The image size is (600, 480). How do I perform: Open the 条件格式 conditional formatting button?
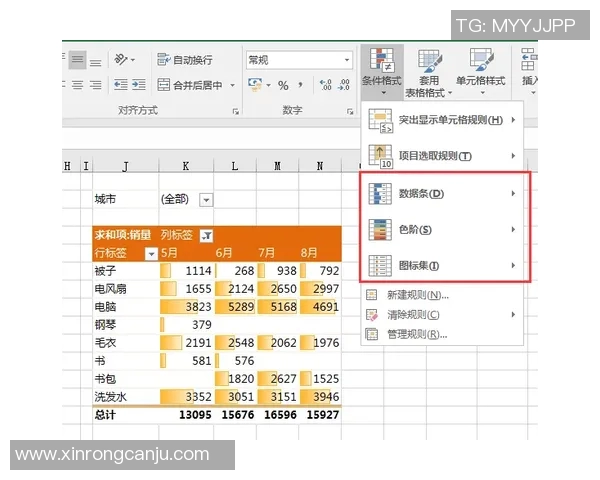tap(382, 72)
